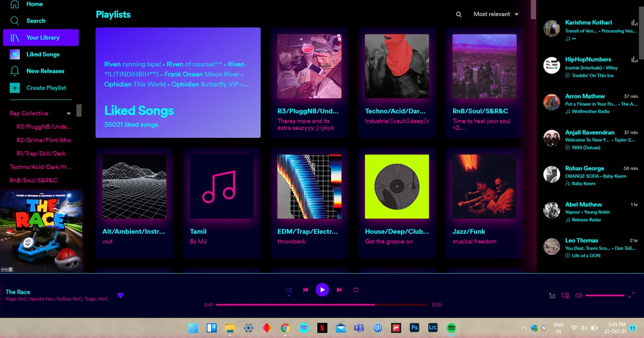The width and height of the screenshot is (644, 338).
Task: Like the current track with the heart icon
Action: [x=120, y=295]
